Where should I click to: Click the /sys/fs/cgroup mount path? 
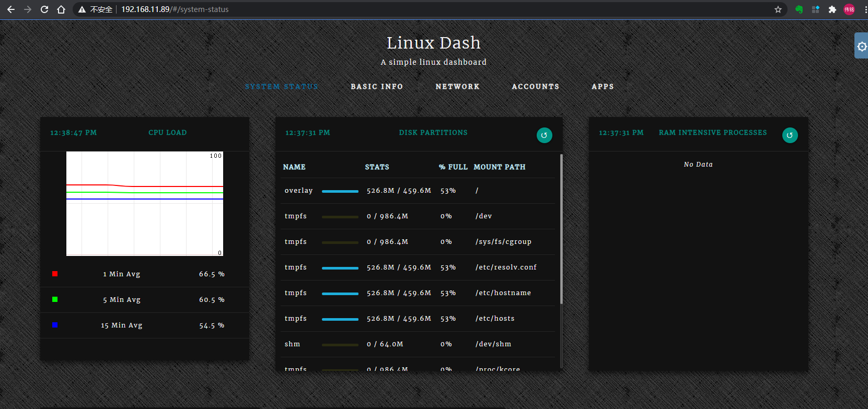503,242
